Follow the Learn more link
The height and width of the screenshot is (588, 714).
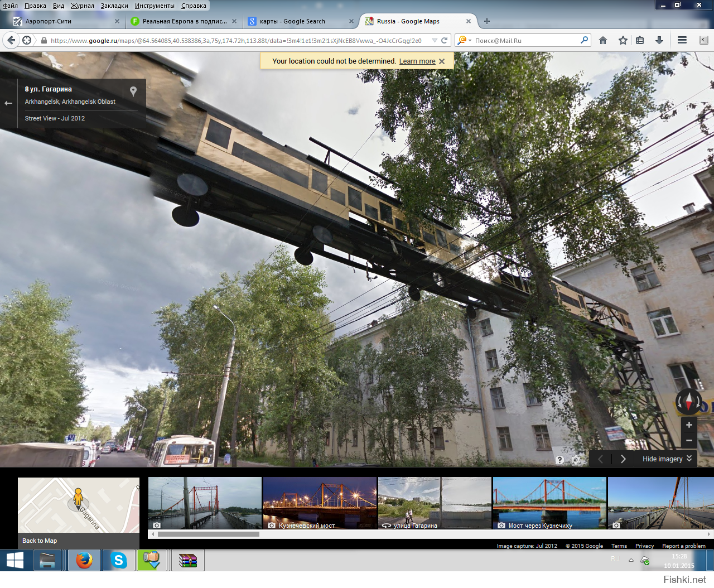(417, 61)
